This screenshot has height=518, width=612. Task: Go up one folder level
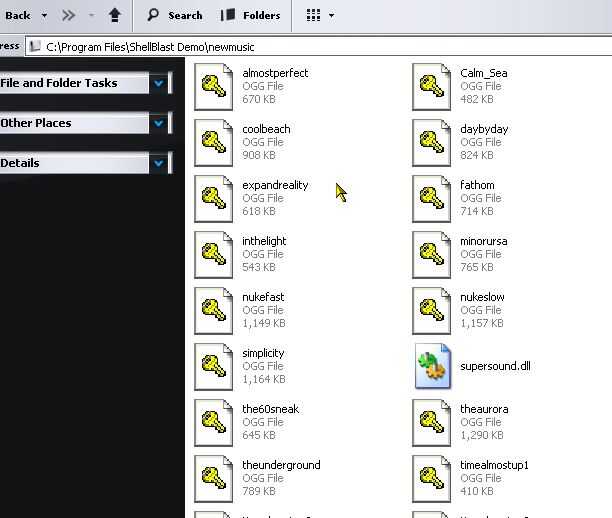(114, 16)
